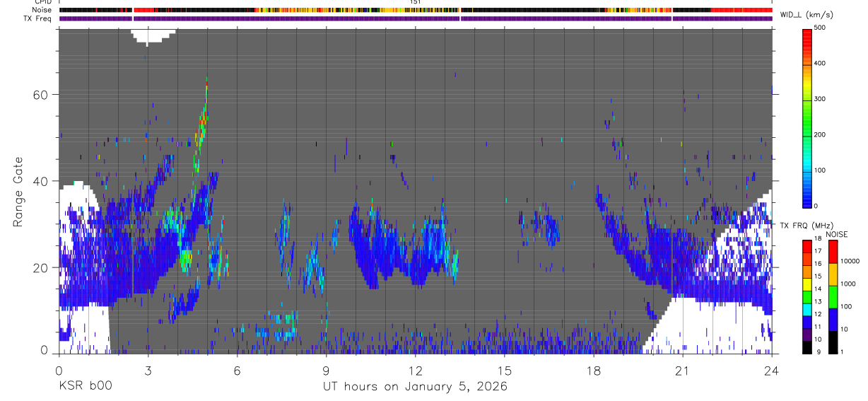
Task: Click the 300 tick on the width colorbar
Action: coord(820,99)
